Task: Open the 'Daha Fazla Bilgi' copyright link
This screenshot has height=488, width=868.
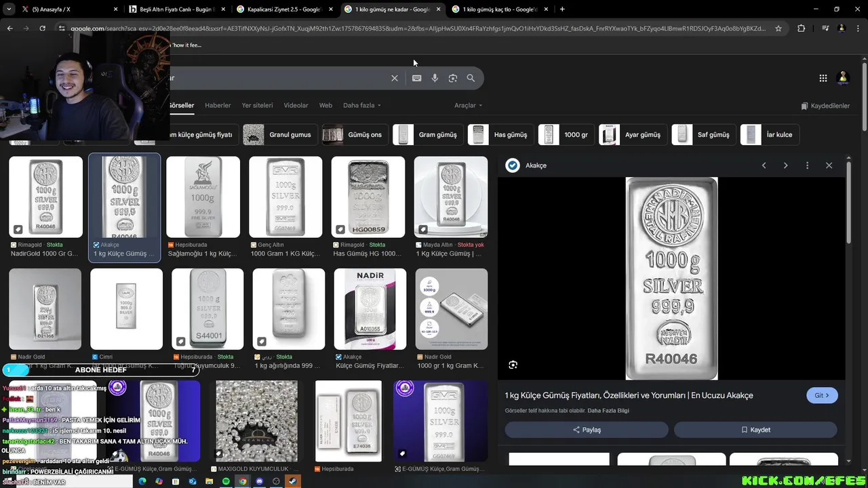Action: 608,411
